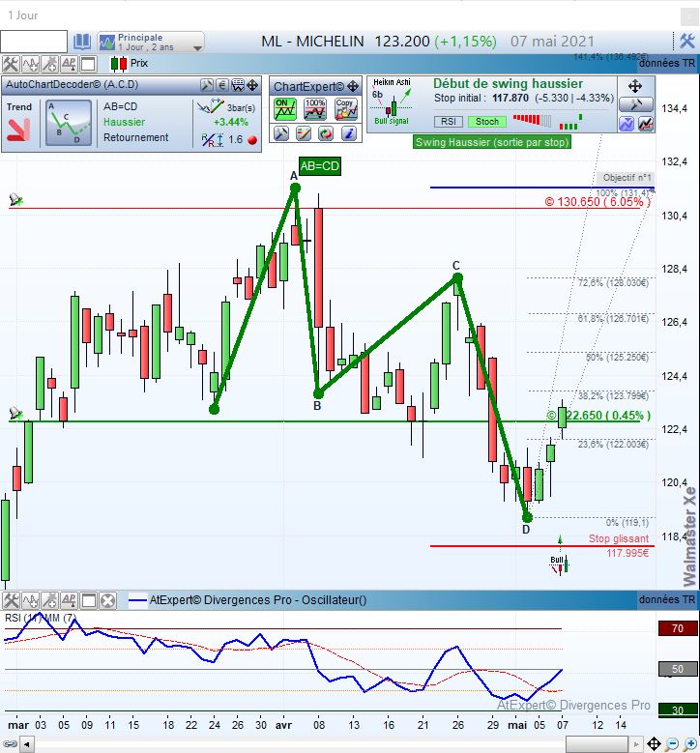The image size is (700, 753).
Task: Close the oscillator panel with X icon
Action: pos(108,600)
